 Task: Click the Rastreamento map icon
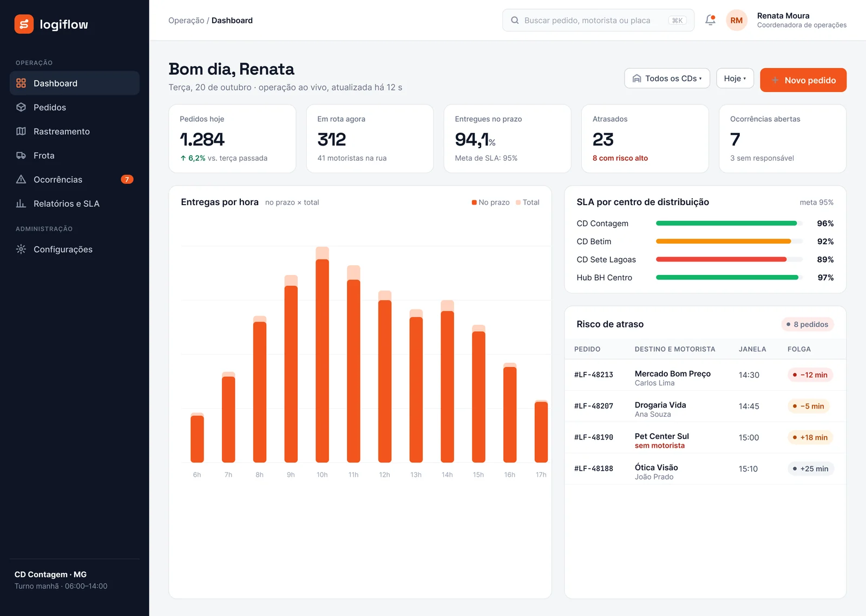tap(21, 131)
